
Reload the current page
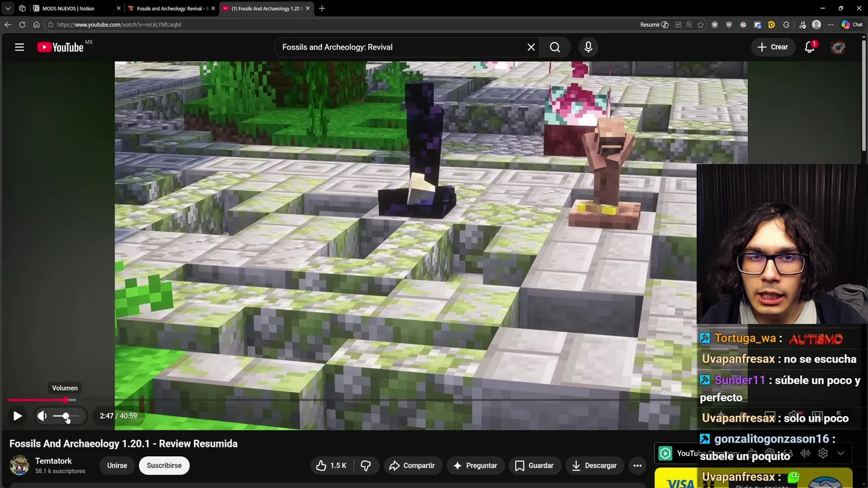(x=22, y=24)
